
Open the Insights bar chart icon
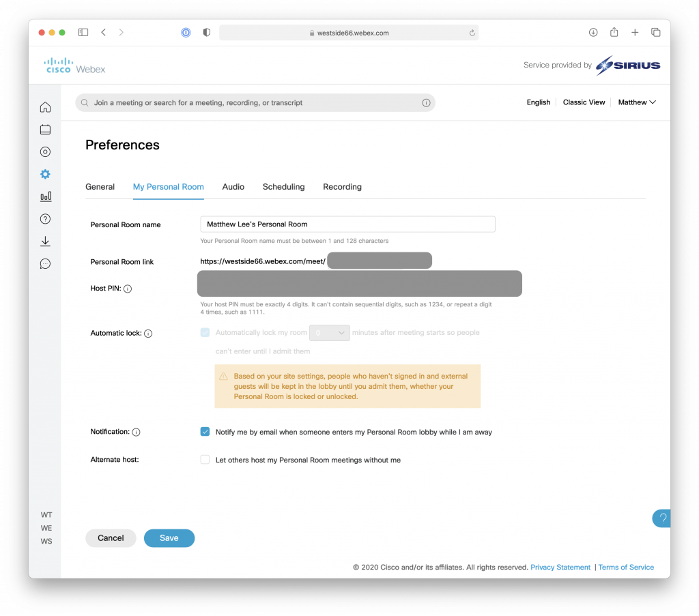[x=46, y=196]
